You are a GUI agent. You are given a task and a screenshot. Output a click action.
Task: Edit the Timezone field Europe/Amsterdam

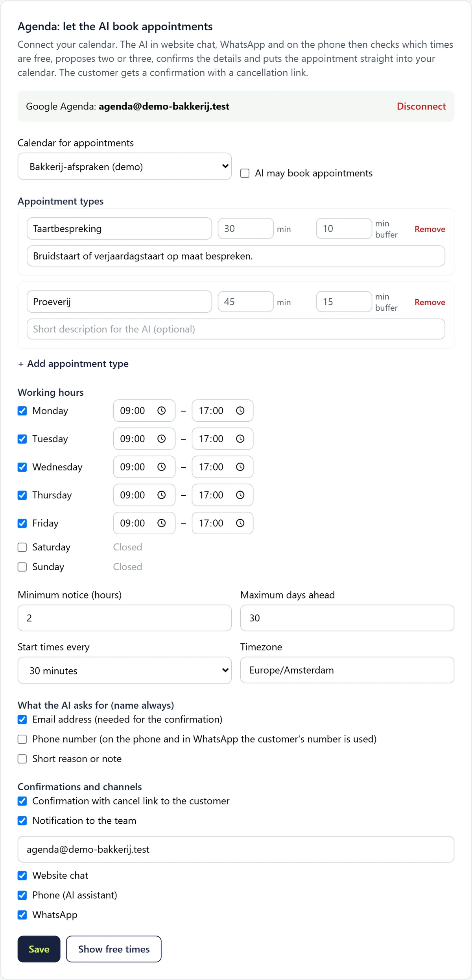[347, 670]
